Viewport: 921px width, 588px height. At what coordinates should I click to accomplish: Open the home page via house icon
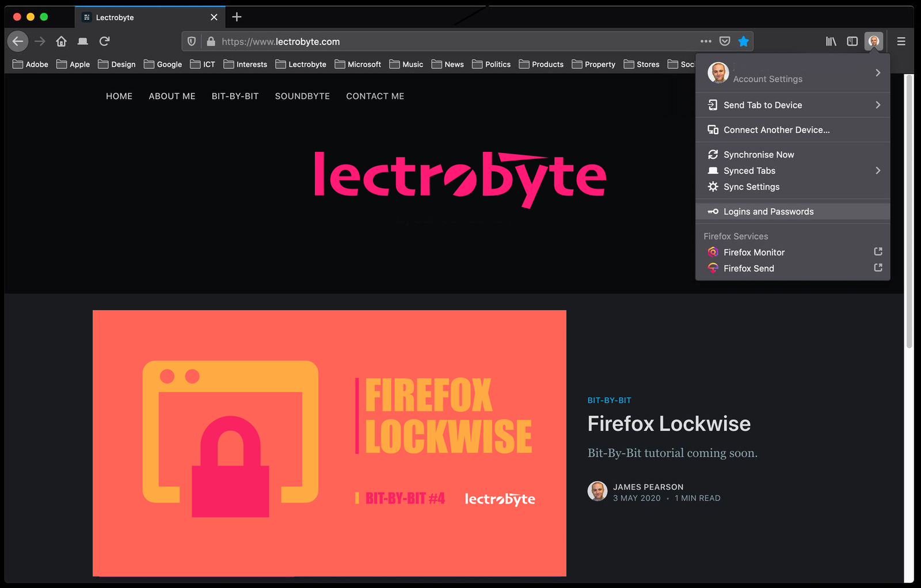point(62,41)
